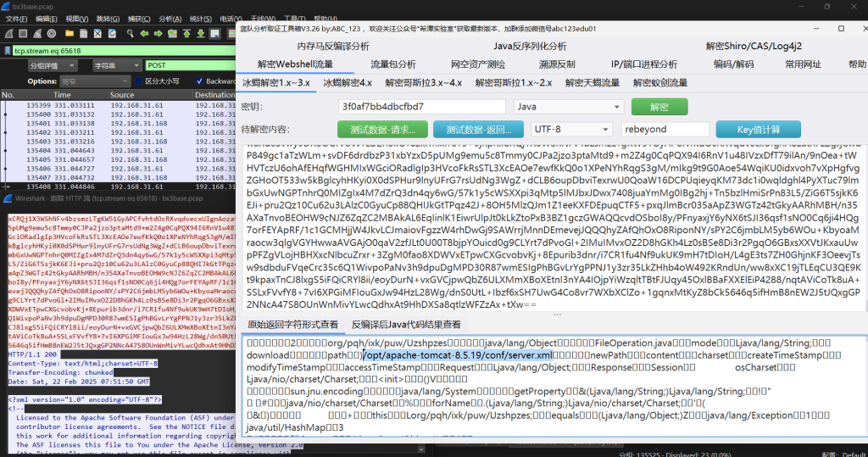Viewport: 868px width, 457px height.
Task: Click the 密钥 key input field
Action: coord(419,107)
